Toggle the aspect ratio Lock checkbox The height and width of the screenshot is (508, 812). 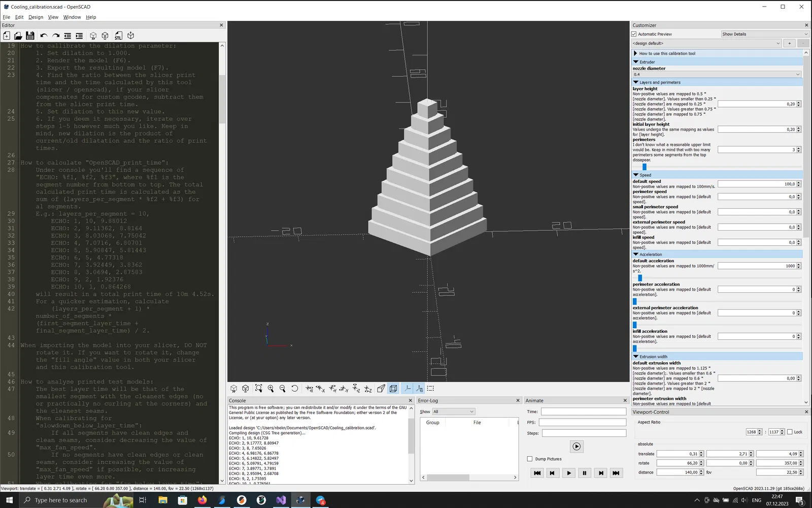[x=790, y=432]
